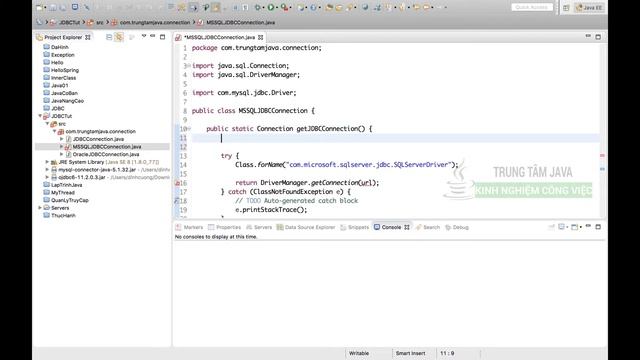The image size is (640, 360).
Task: Select the InnerClass project
Action: coord(63,78)
